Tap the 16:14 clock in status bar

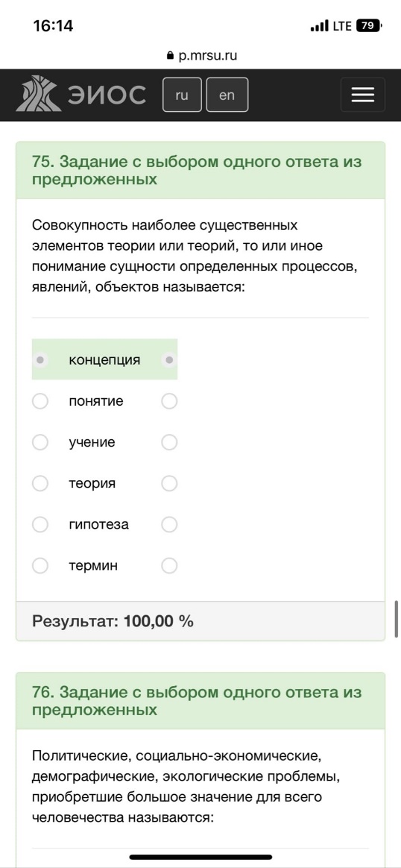click(53, 25)
